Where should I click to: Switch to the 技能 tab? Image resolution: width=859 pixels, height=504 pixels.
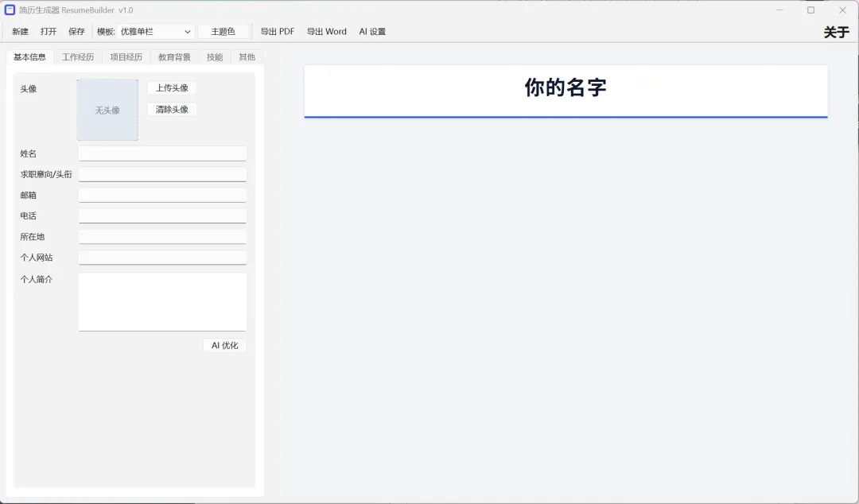(x=215, y=57)
